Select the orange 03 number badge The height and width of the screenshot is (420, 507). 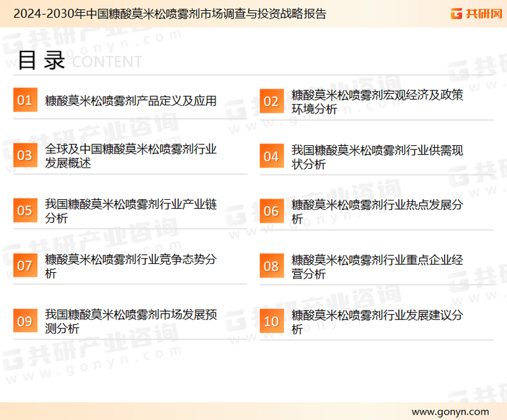click(x=25, y=155)
